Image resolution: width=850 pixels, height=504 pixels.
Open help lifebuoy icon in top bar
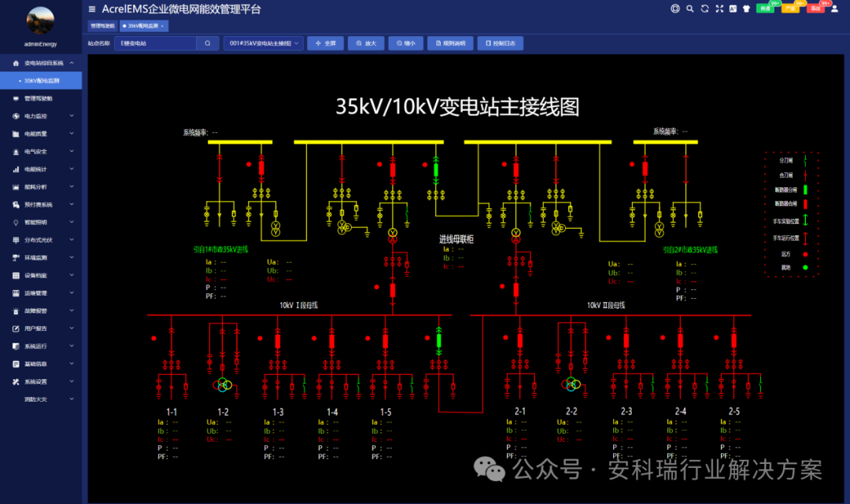675,9
